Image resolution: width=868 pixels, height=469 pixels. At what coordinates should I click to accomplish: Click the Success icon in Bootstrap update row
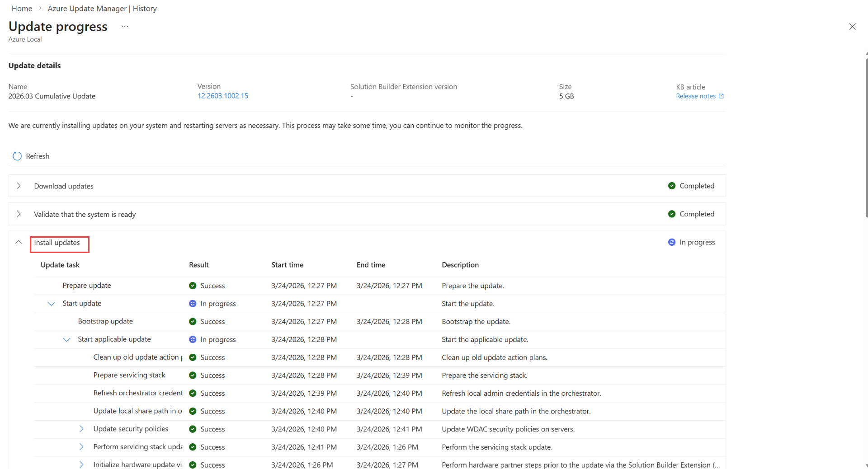pyautogui.click(x=193, y=321)
